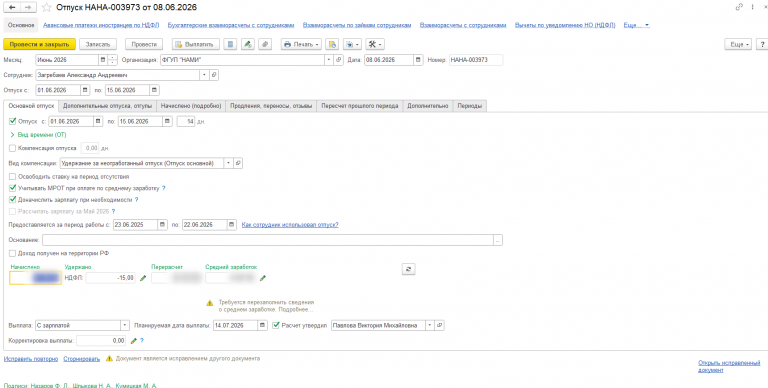Viewport: 768px width, 388px height.
Task: Switch to Дополнительные отпуска, отгулы tab
Action: (107, 106)
